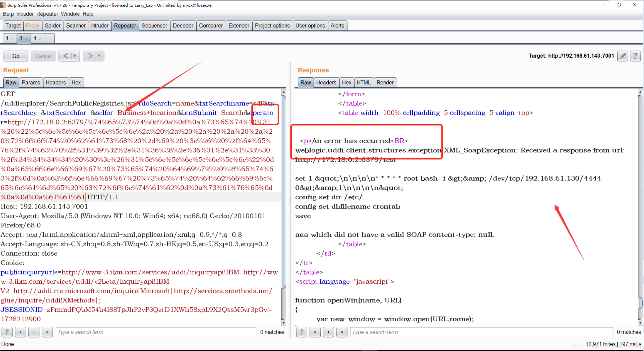Jump to previous match in response search
This screenshot has height=351, width=644.
click(315, 332)
